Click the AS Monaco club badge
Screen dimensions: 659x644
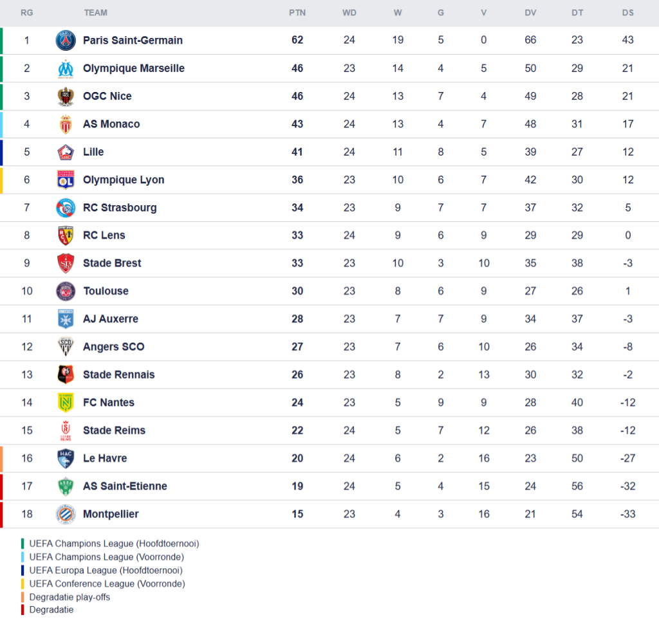tap(66, 124)
